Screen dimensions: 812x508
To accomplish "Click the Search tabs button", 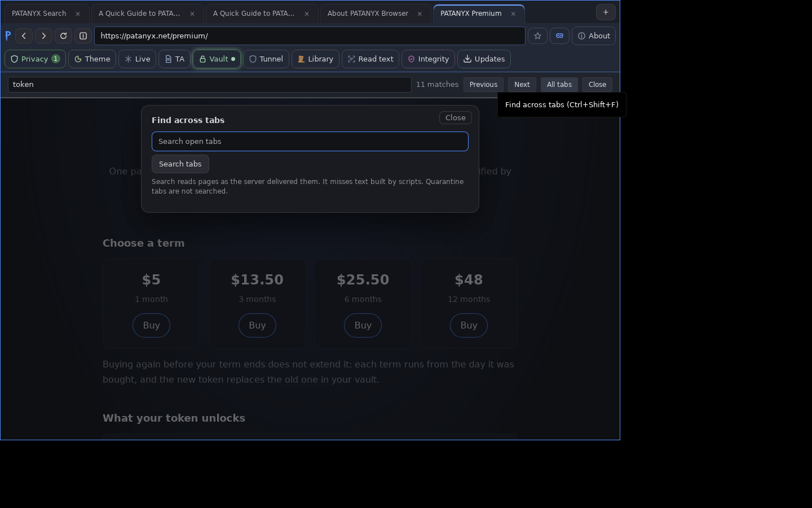I will 180,164.
